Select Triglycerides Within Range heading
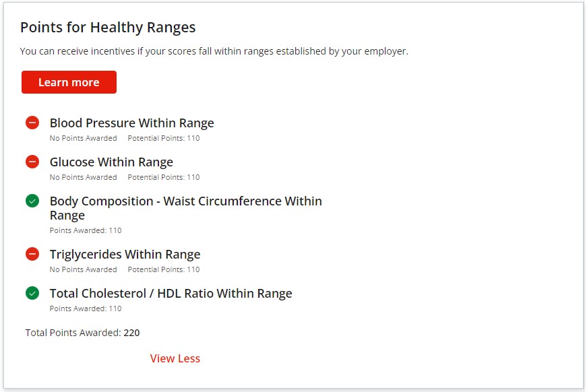 coord(125,255)
